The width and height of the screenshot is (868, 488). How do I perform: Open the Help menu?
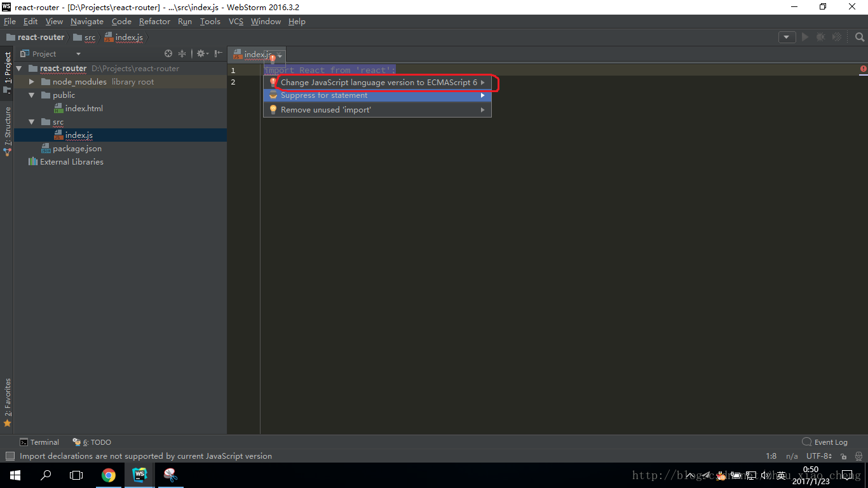click(297, 22)
